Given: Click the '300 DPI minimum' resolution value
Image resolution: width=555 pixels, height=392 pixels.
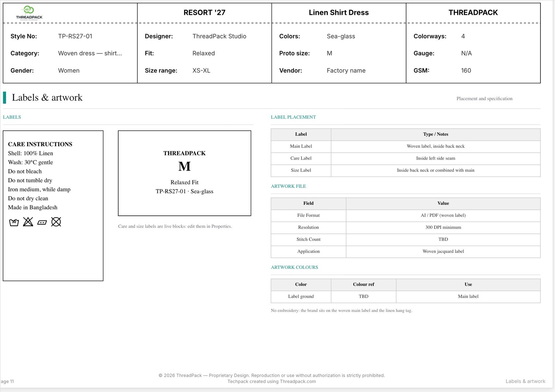Looking at the screenshot, I should (443, 227).
